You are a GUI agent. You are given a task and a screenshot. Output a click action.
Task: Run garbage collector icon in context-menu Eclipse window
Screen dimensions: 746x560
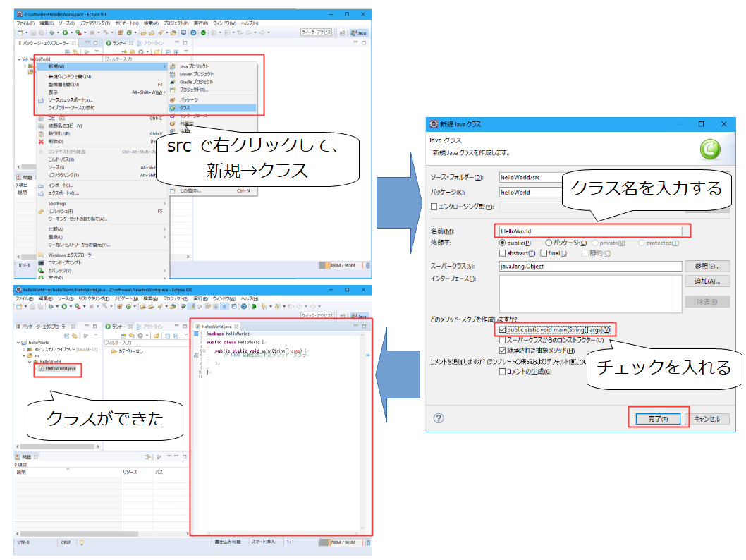(368, 265)
